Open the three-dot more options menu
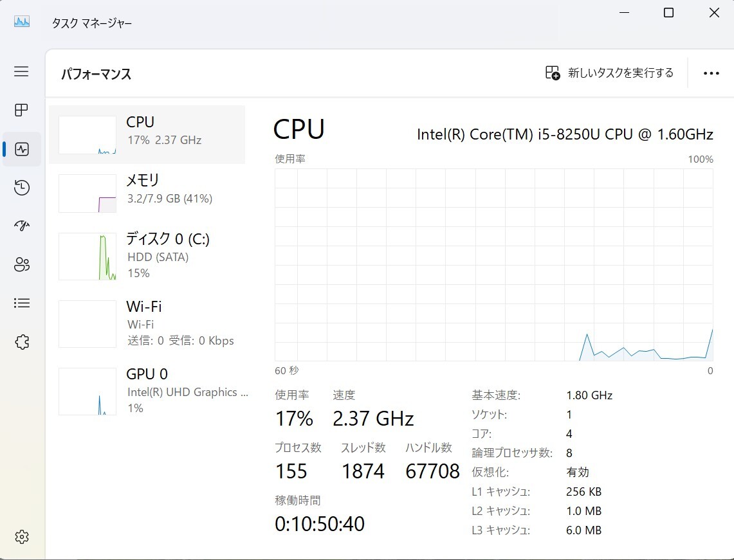The image size is (734, 560). (x=711, y=73)
